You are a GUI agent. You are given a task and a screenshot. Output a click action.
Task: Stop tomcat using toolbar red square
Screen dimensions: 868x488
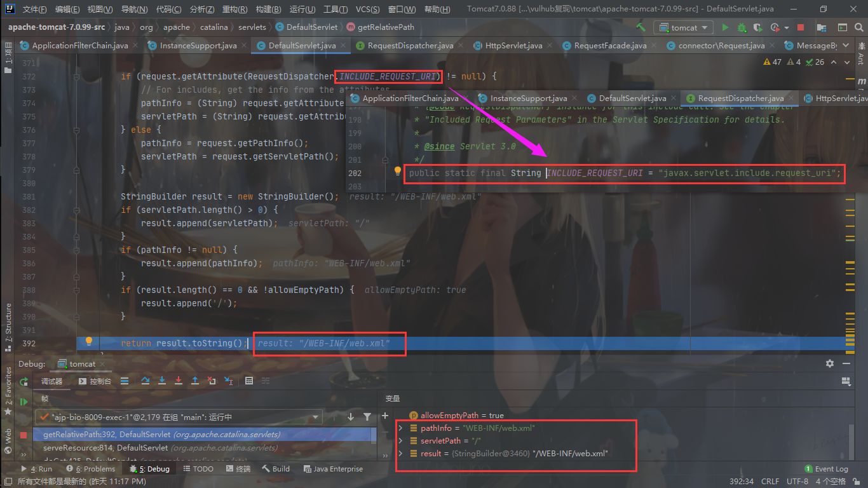click(801, 27)
